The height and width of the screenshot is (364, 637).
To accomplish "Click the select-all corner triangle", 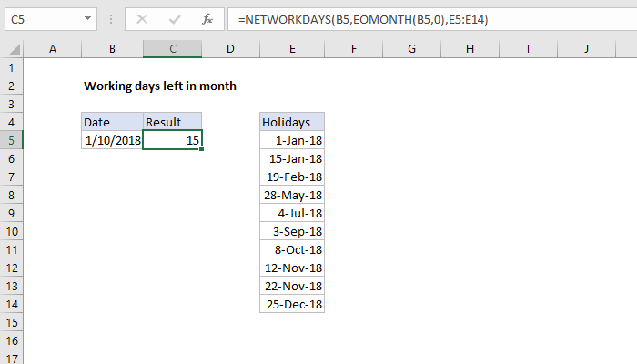I will (x=10, y=48).
